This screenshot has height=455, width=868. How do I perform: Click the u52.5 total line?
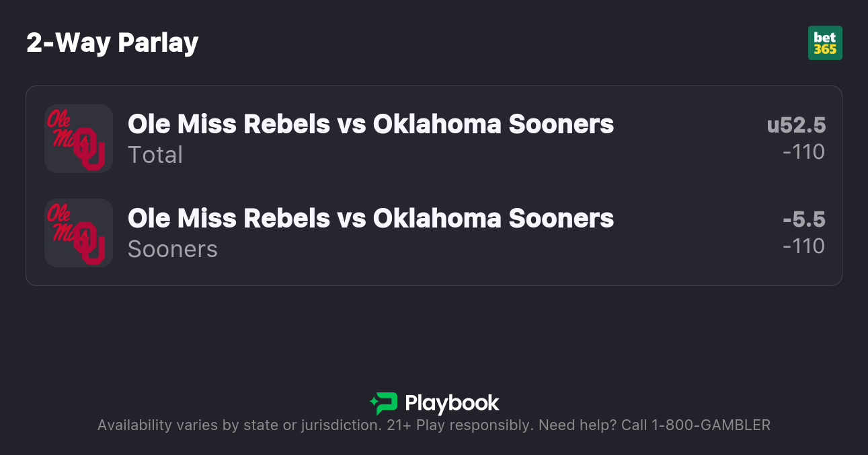(796, 125)
